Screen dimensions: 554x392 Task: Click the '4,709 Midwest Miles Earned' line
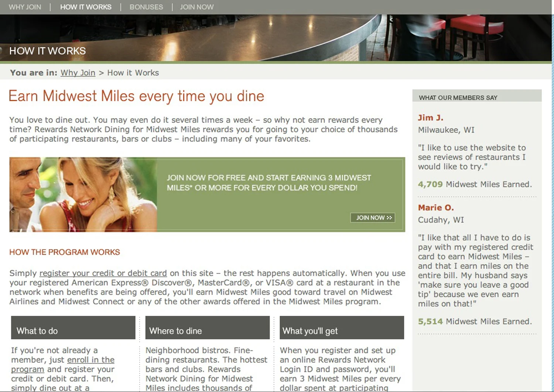tap(475, 184)
